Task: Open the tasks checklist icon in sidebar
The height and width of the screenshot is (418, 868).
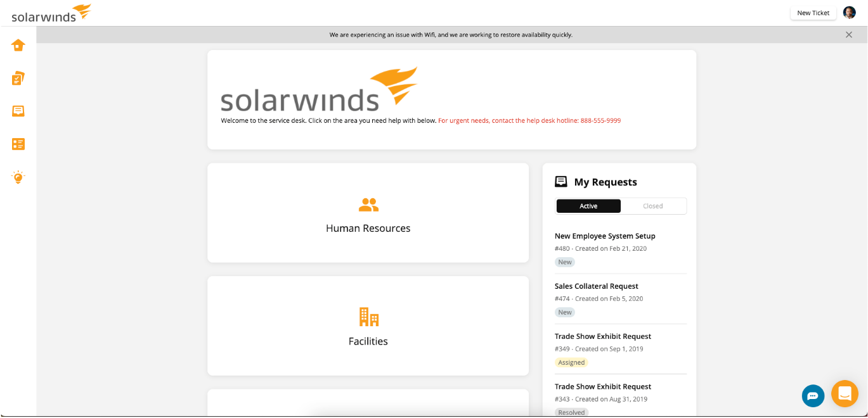Action: coord(18,79)
